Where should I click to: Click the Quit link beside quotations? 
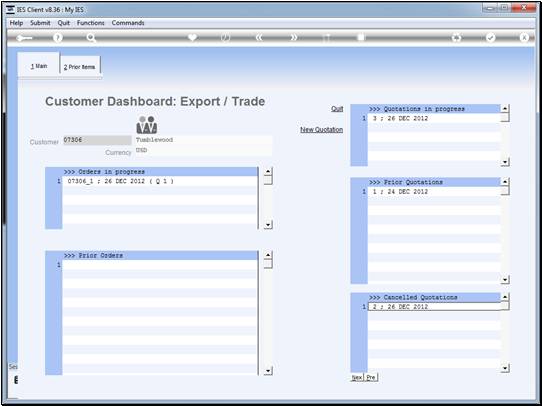337,109
